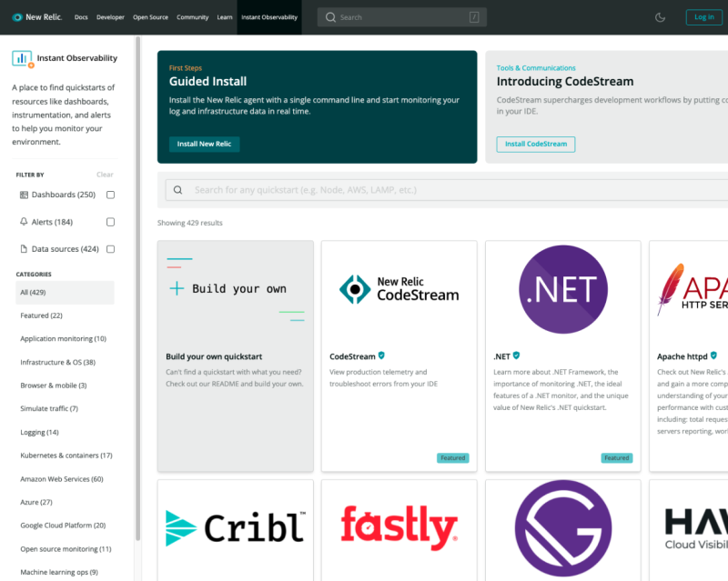Click the Install CodeStream button
Image resolution: width=728 pixels, height=581 pixels.
[535, 144]
